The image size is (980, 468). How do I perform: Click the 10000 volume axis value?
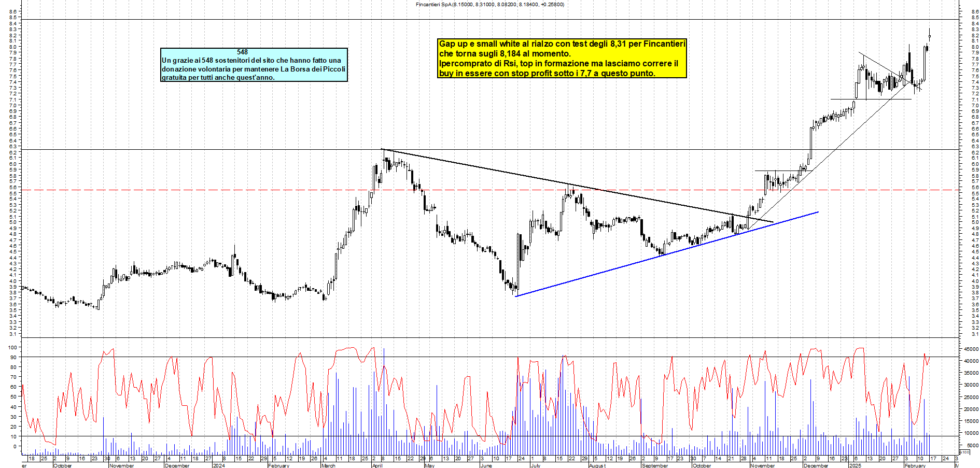tap(971, 433)
